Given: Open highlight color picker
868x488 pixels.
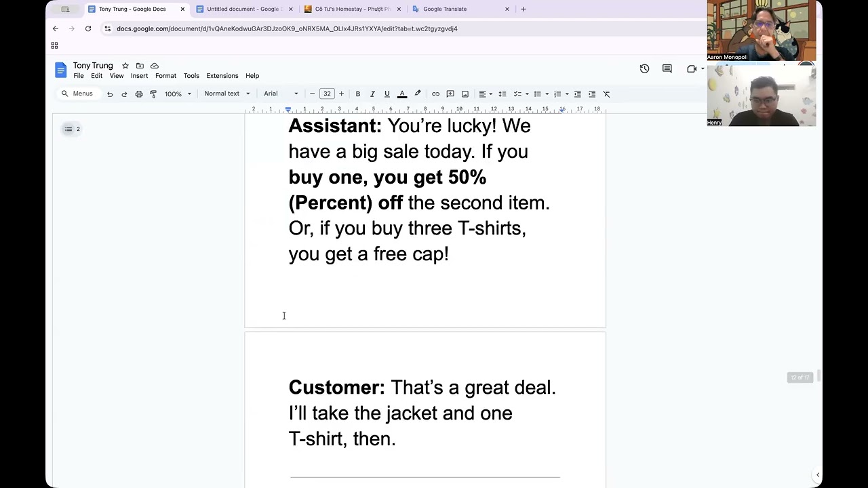Looking at the screenshot, I should point(418,94).
